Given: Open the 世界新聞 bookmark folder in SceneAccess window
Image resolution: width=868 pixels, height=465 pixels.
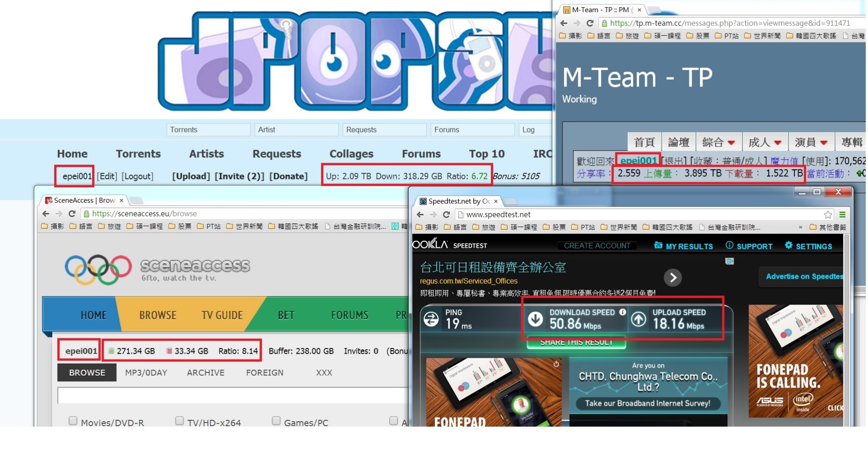Looking at the screenshot, I should point(245,226).
